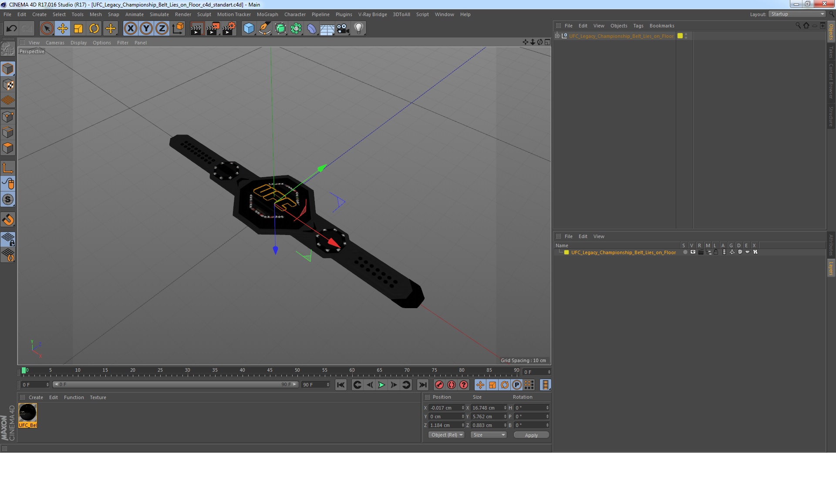The height and width of the screenshot is (504, 836).
Task: Toggle Autokeying red button
Action: (x=452, y=385)
